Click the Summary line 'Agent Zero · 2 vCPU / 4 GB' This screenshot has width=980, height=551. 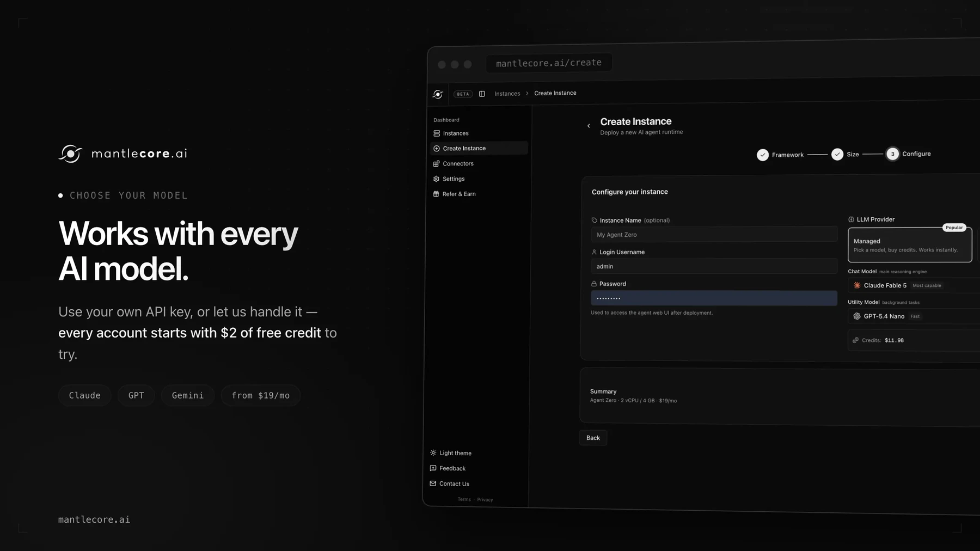click(x=633, y=400)
